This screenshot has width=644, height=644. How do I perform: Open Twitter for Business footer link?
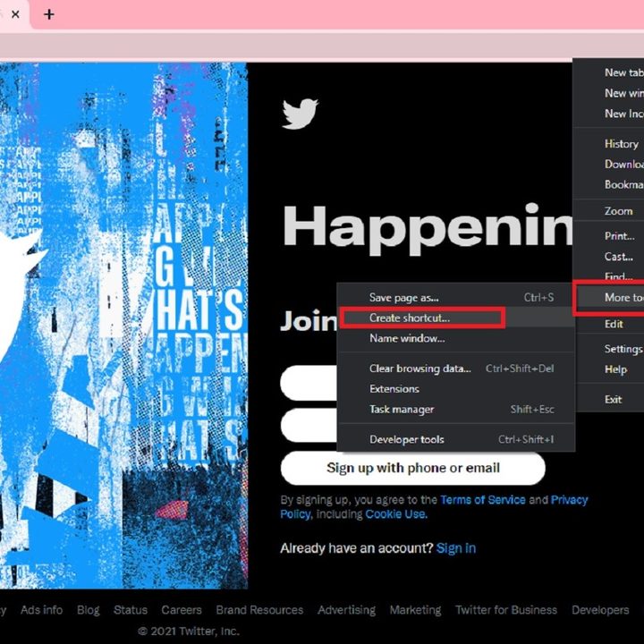click(506, 610)
